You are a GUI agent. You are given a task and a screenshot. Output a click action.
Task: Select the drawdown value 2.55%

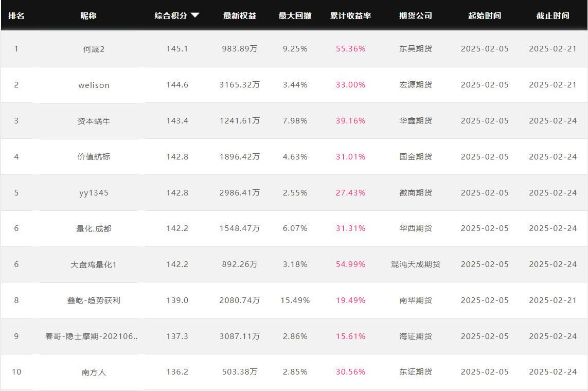[295, 193]
